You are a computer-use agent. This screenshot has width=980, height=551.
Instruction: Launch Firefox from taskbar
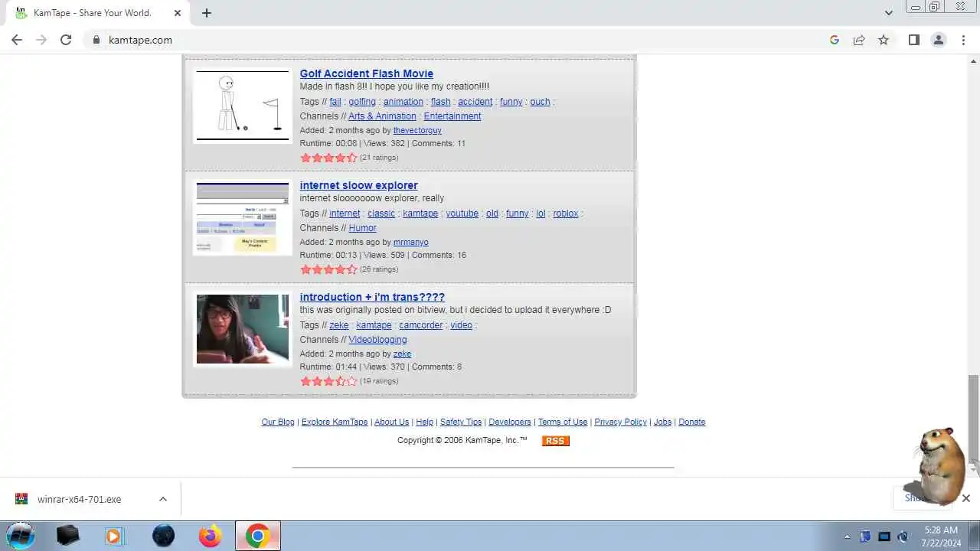tap(210, 536)
